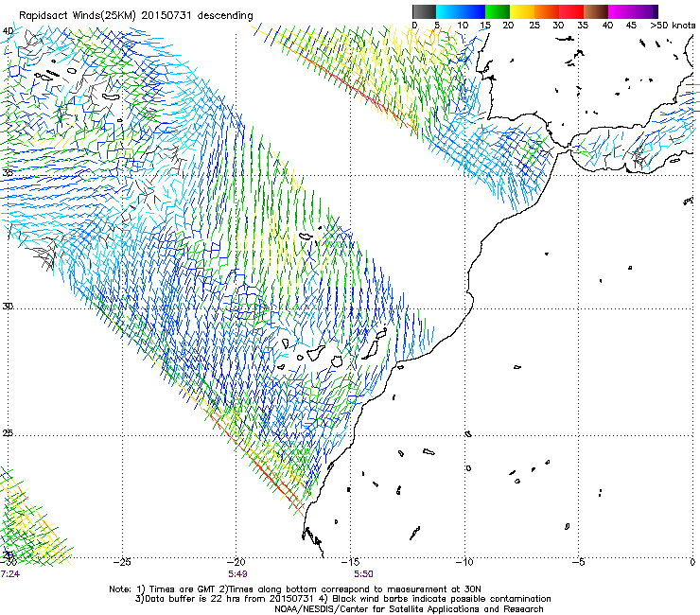Click the longitude label '-5' on bottom axis
The width and height of the screenshot is (700, 615).
coord(578,562)
